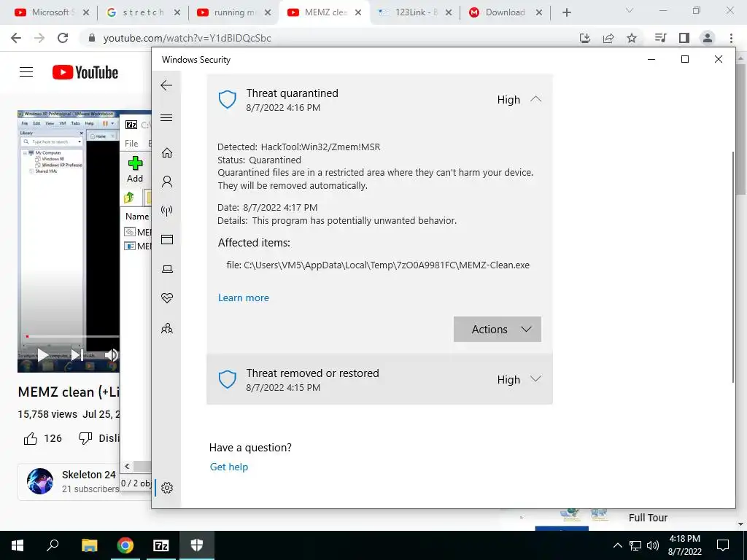Expand Threat removed or restored entry
747x560 pixels.
pyautogui.click(x=536, y=379)
